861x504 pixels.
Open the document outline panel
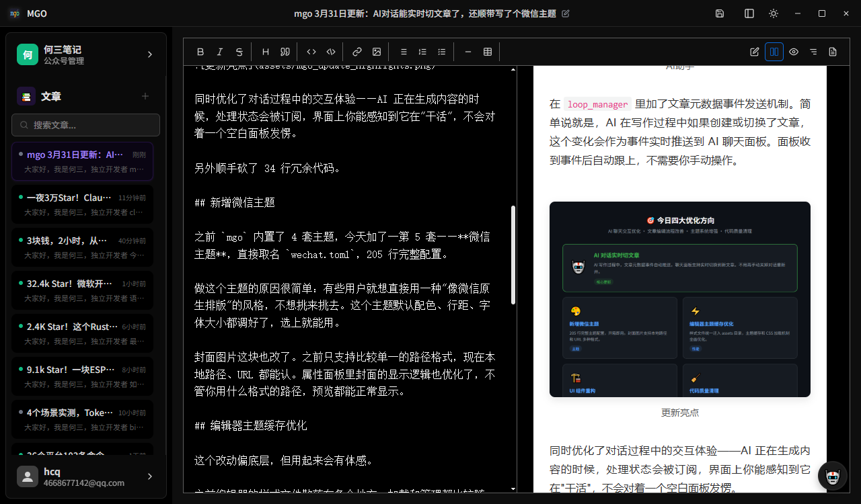(813, 51)
